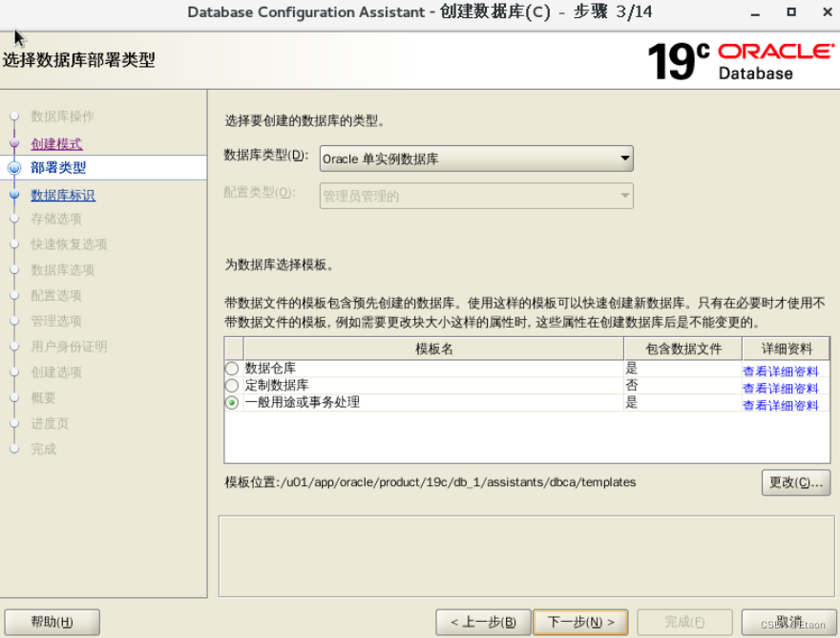Click 创建选项 step in sidebar

click(x=55, y=372)
